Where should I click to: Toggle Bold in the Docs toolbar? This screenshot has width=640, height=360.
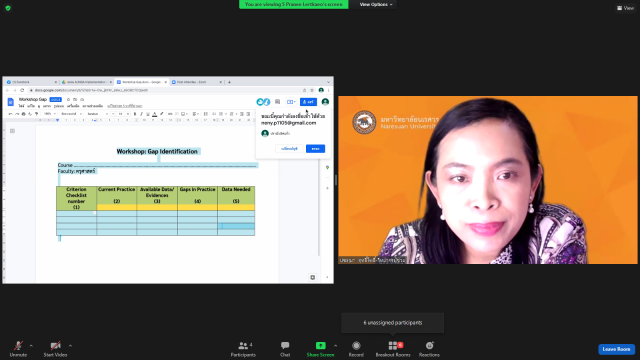(135, 114)
